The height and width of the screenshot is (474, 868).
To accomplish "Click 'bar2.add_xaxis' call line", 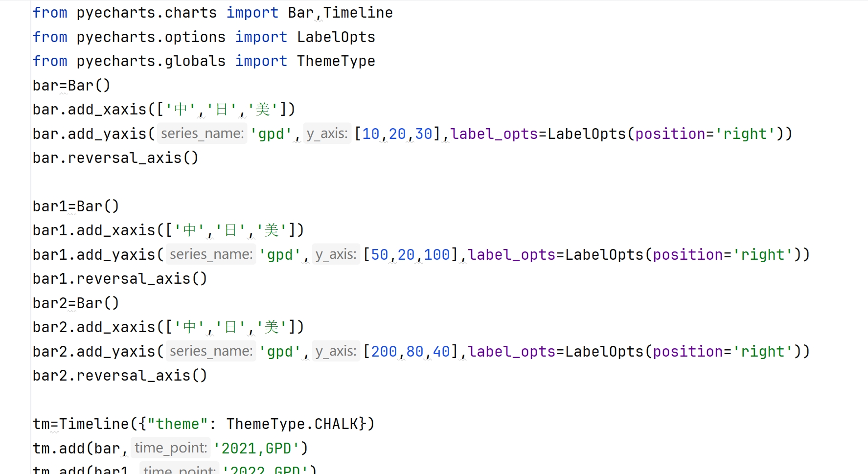I will pos(168,327).
